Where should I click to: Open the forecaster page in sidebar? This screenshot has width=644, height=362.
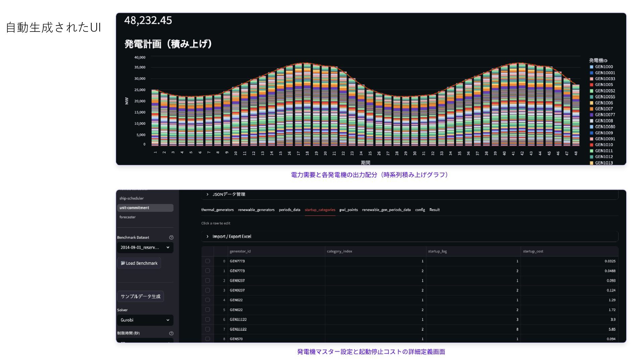tap(127, 217)
